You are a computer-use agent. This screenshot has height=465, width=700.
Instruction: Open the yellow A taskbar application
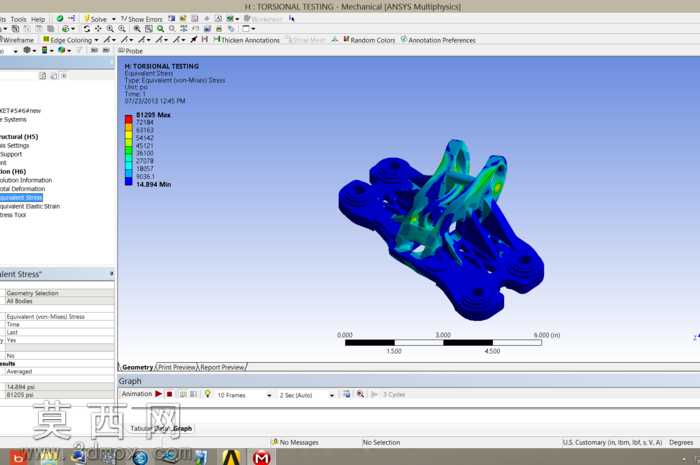coord(231,457)
